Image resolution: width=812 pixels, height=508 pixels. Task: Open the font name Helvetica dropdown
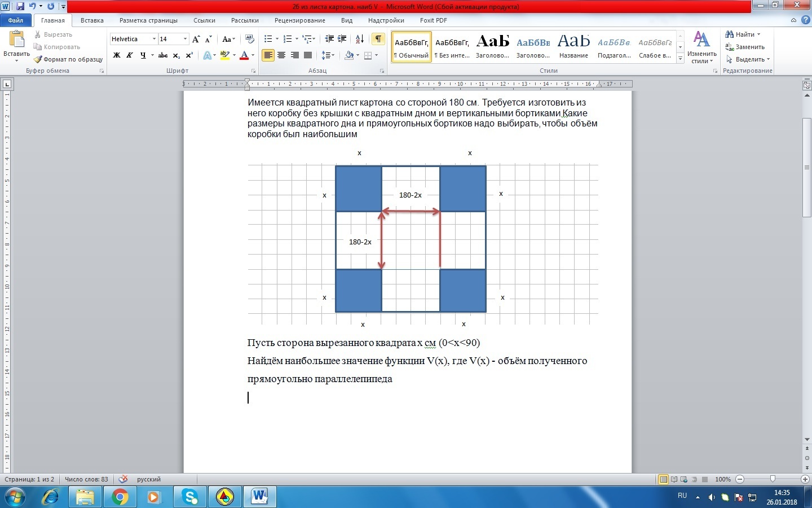tap(154, 39)
